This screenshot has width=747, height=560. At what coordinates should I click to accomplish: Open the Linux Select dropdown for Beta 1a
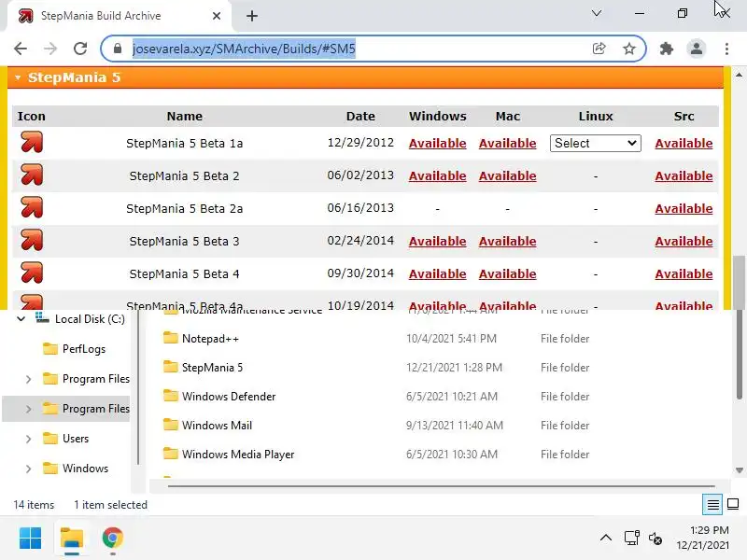(596, 144)
